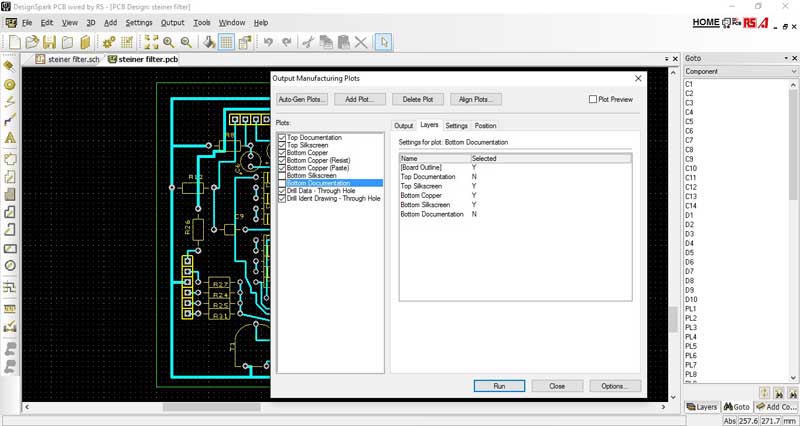Open the Output menu
800x426 pixels.
[172, 23]
